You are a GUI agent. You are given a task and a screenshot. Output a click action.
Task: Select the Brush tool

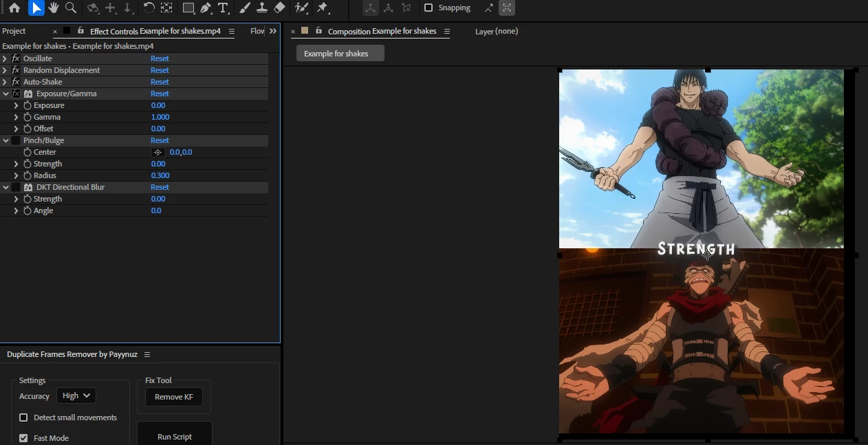[244, 8]
